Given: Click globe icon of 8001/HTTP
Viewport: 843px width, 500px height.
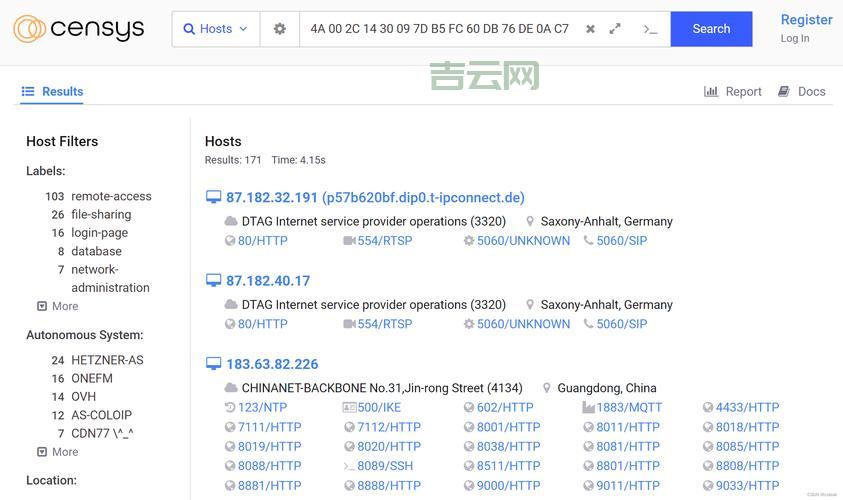Looking at the screenshot, I should (469, 427).
